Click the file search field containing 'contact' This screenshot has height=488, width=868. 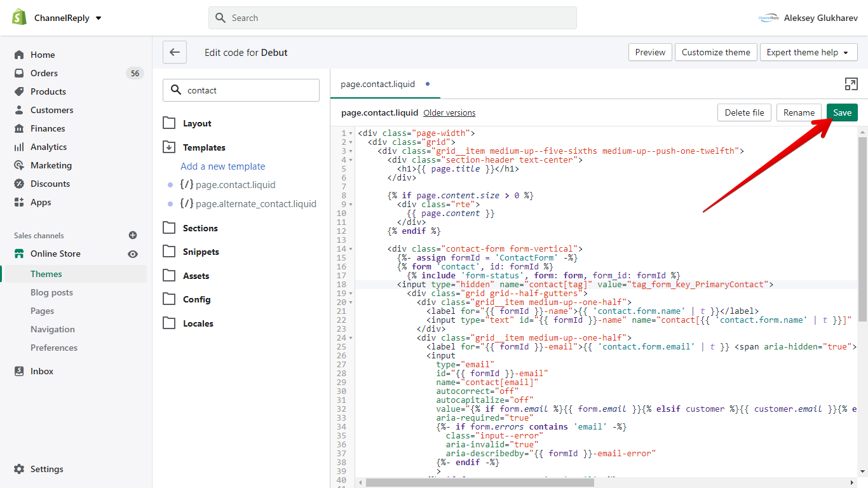[241, 90]
